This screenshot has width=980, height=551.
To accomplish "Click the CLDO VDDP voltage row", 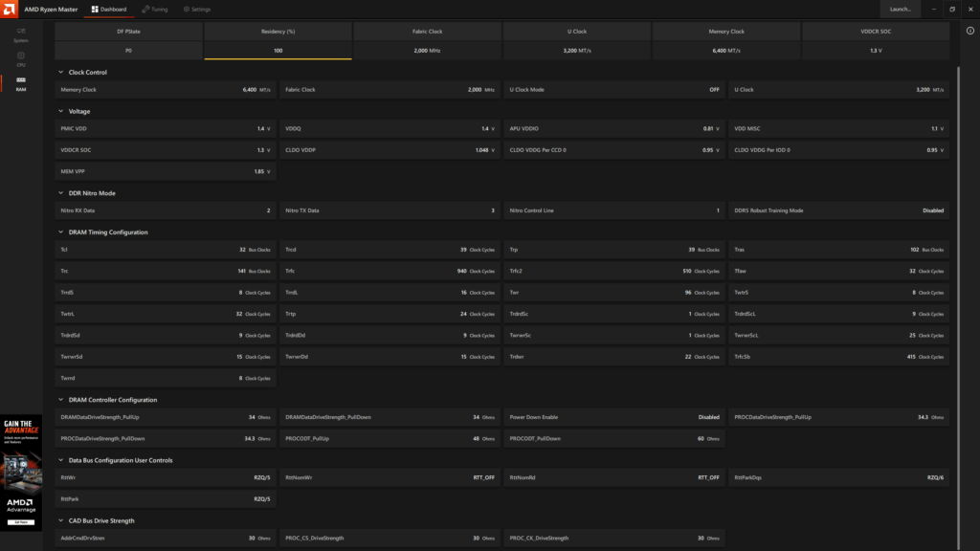I will pos(390,150).
